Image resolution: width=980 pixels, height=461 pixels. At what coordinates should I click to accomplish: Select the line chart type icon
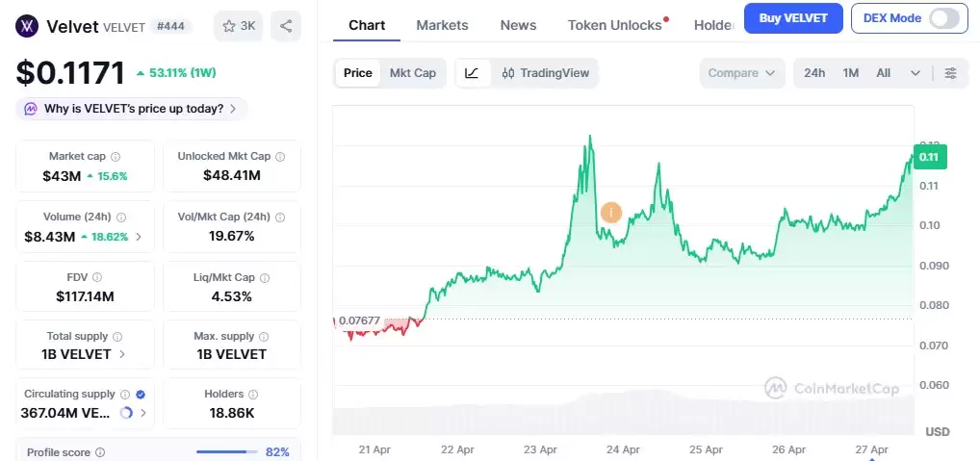[472, 73]
